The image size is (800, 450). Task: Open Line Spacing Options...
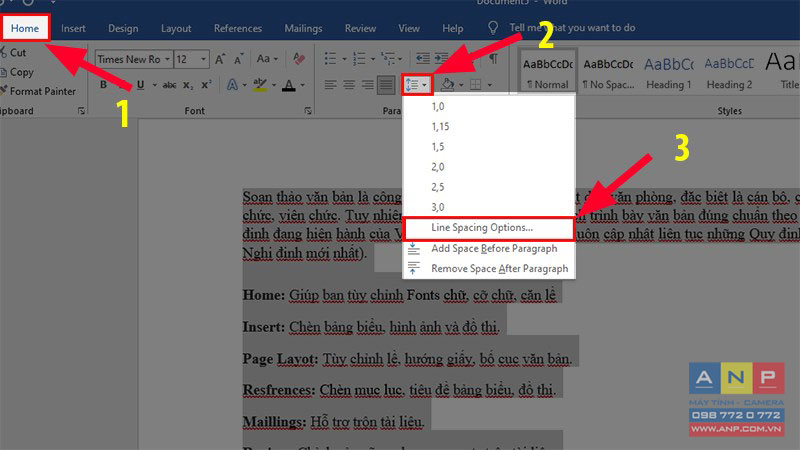point(489,229)
